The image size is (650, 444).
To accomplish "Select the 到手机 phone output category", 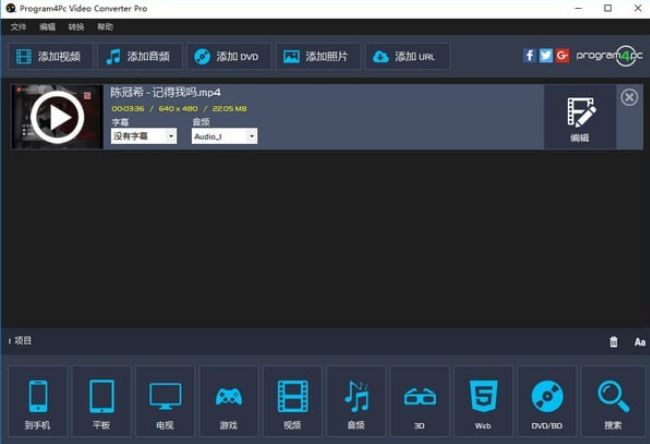I will [38, 401].
